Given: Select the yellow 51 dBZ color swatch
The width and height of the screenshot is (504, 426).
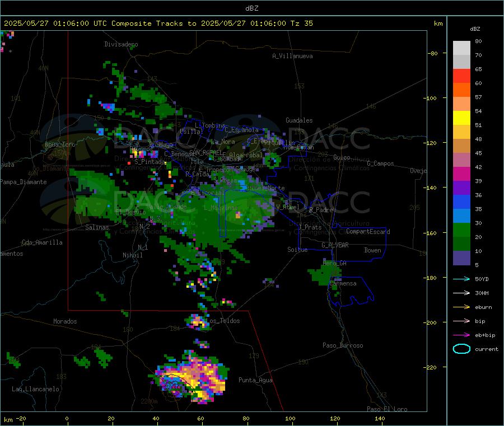Looking at the screenshot, I should click(461, 118).
